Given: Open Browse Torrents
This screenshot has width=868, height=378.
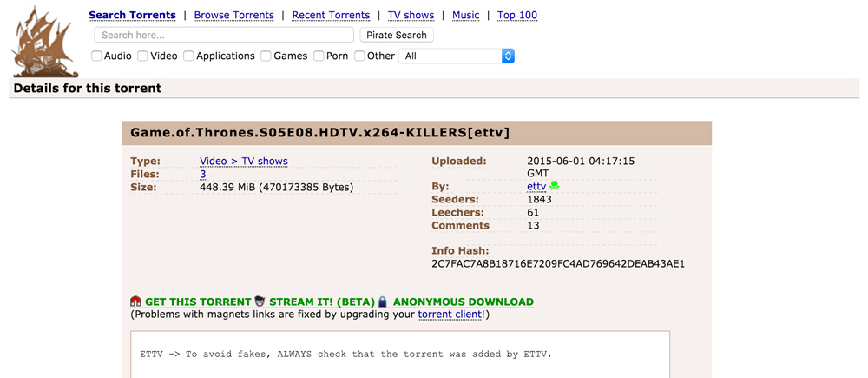Looking at the screenshot, I should point(233,15).
